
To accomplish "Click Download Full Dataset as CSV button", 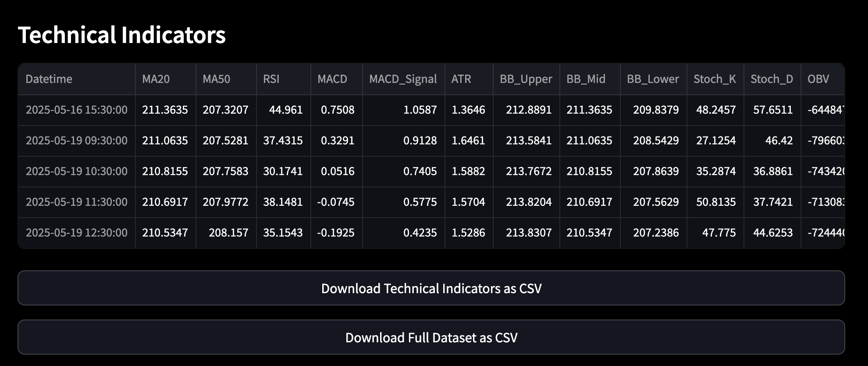I will [431, 337].
